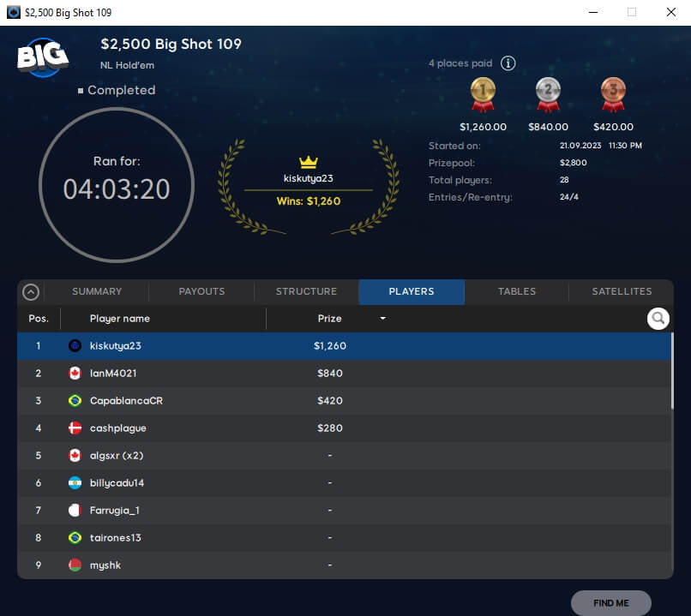691x616 pixels.
Task: Select player Farrugia_1 in the list
Action: pos(344,511)
